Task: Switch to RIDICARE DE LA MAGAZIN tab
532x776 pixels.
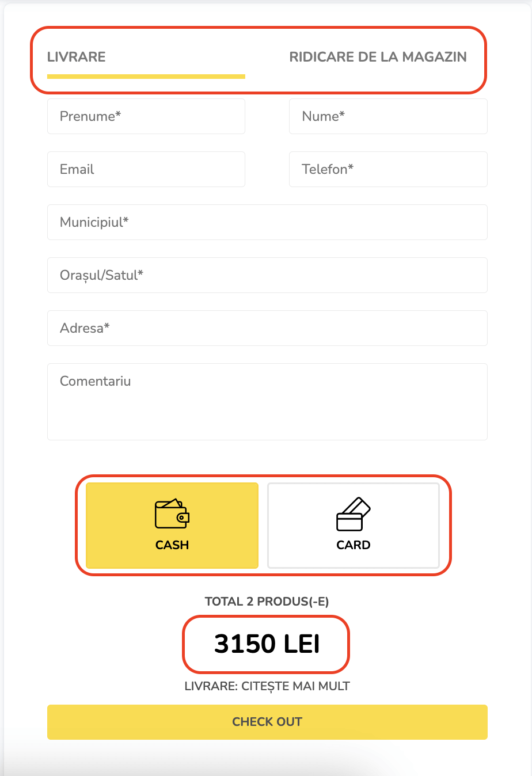Action: tap(378, 57)
